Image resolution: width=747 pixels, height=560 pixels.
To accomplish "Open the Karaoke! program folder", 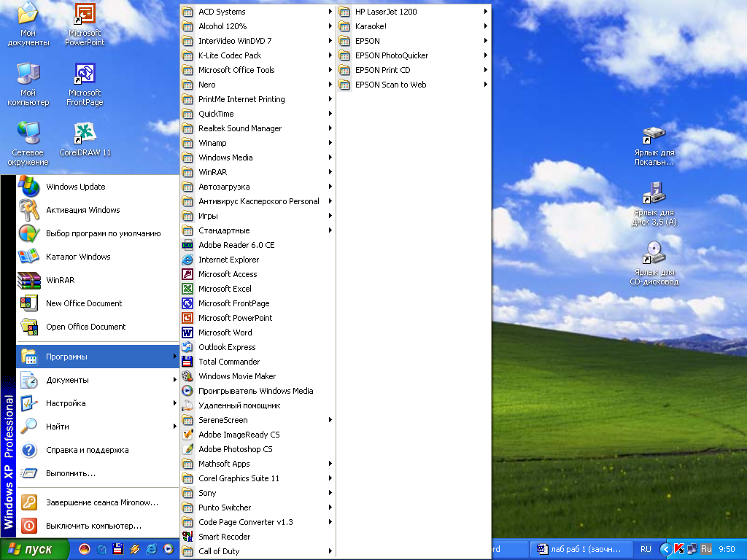I will tap(414, 26).
